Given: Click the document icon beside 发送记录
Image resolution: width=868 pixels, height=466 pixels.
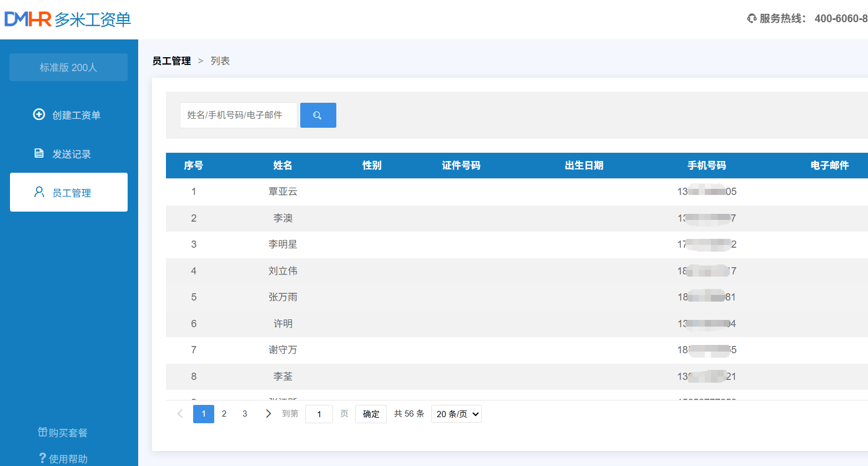Looking at the screenshot, I should [39, 153].
